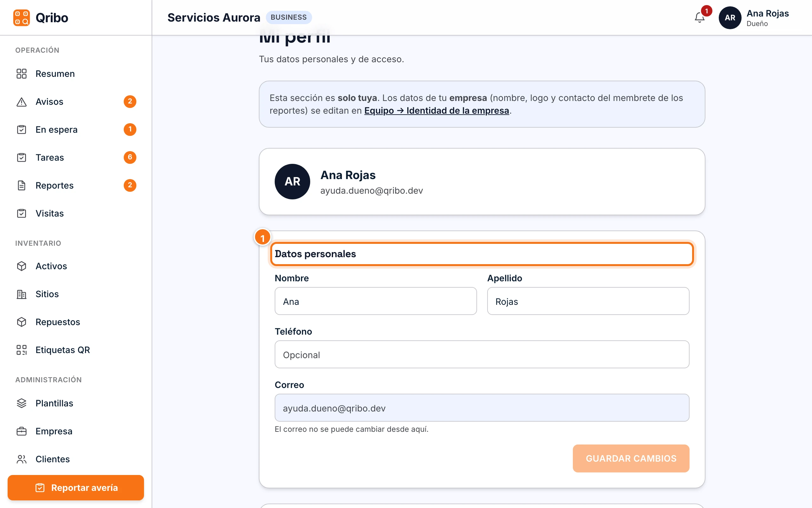Click the large AR profile avatar
The image size is (812, 508).
[x=292, y=181]
